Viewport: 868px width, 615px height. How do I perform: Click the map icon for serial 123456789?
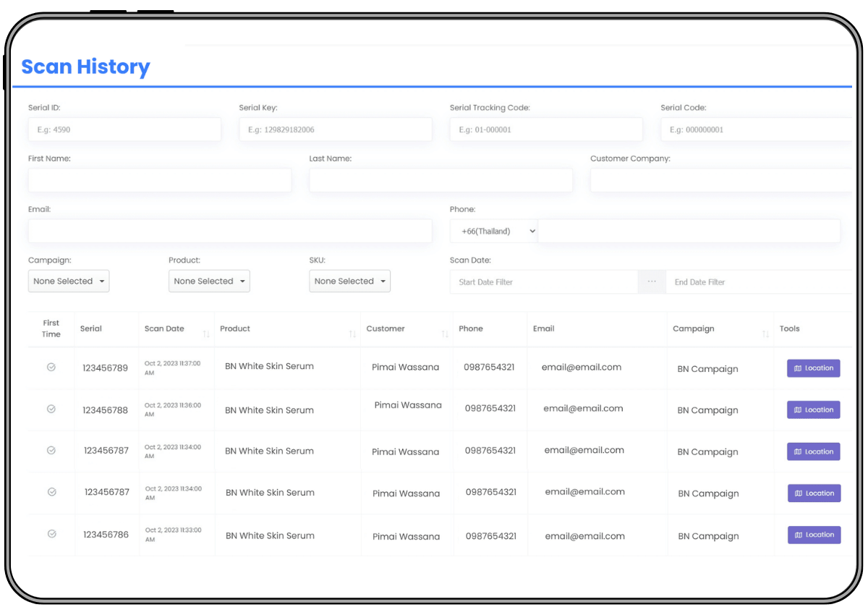(x=798, y=368)
